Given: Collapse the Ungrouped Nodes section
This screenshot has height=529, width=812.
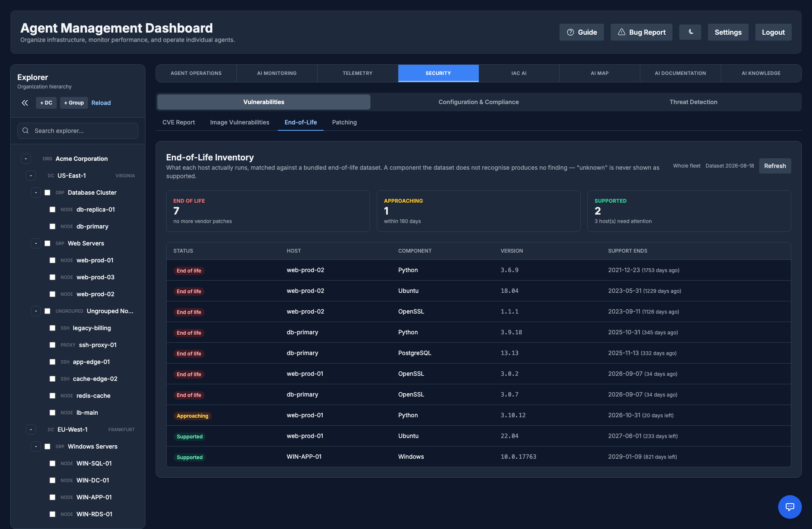Looking at the screenshot, I should (36, 311).
